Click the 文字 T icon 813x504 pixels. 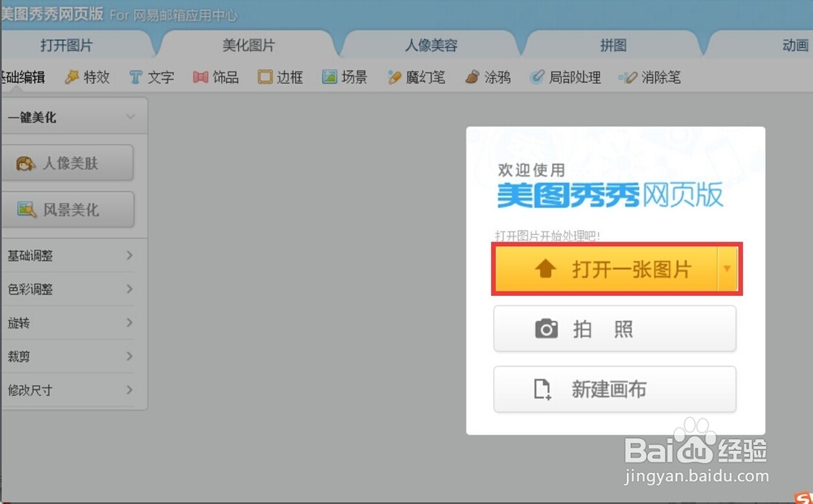[x=135, y=77]
